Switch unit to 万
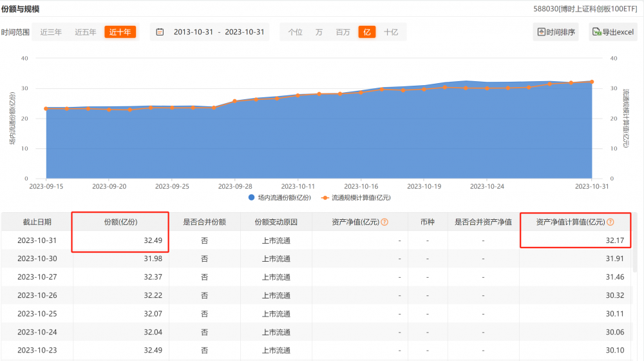This screenshot has height=361, width=644. click(x=319, y=32)
